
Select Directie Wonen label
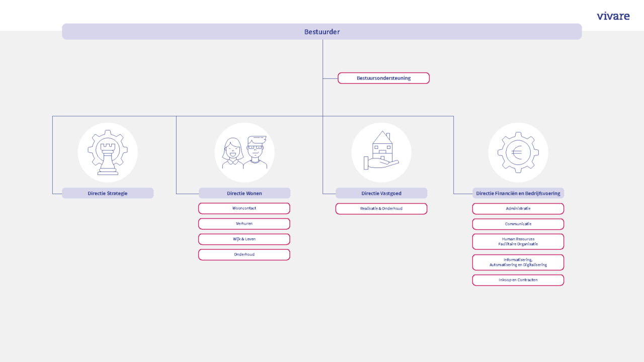(x=245, y=193)
